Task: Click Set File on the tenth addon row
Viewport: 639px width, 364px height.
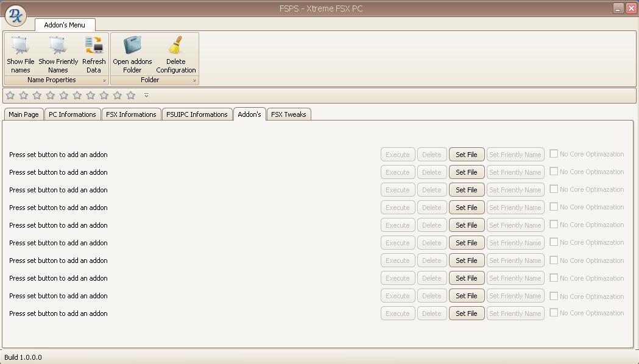Action: click(x=467, y=313)
